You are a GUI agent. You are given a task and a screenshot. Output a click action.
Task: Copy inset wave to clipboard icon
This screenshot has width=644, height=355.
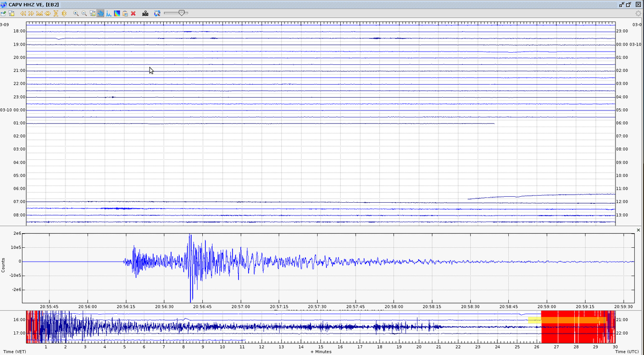coord(125,13)
